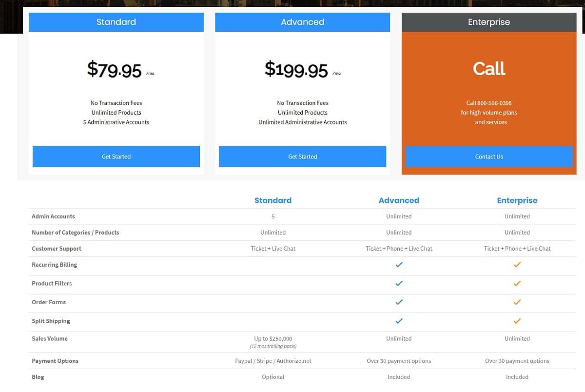Select the Advanced column header in comparison table

[399, 200]
